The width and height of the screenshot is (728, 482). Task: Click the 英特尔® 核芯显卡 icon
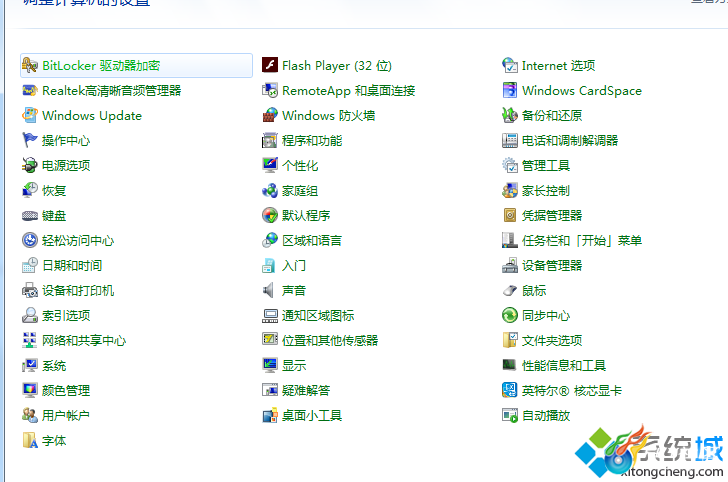[510, 391]
